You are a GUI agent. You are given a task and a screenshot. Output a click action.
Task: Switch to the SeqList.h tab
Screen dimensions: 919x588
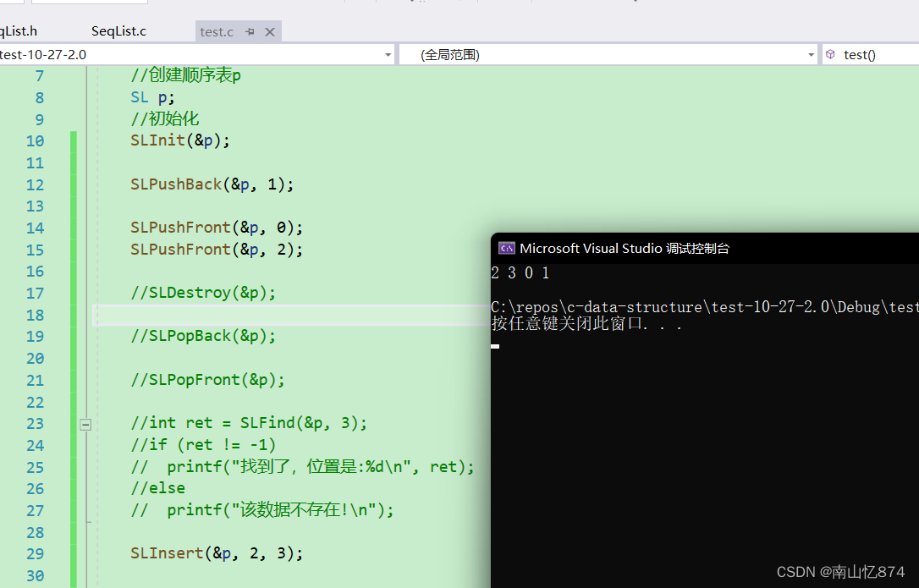click(18, 31)
